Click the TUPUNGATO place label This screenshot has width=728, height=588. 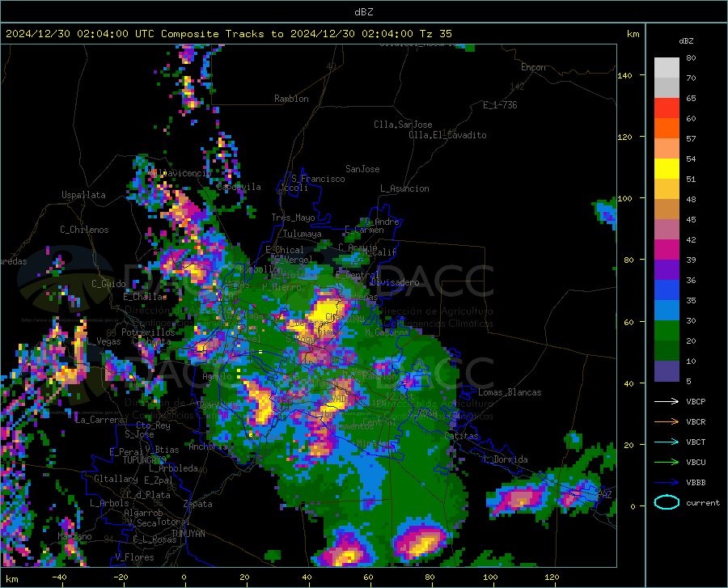pos(145,460)
